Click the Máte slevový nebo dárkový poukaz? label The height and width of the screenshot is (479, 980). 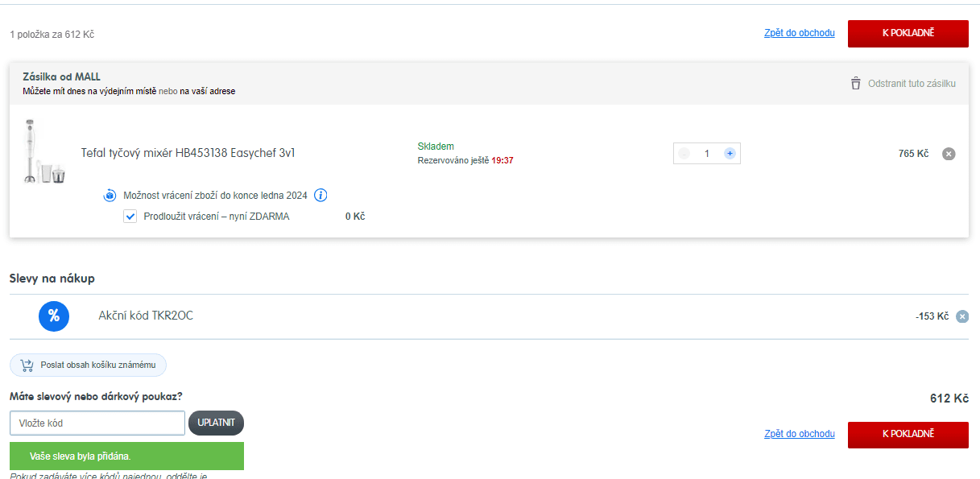pyautogui.click(x=96, y=396)
